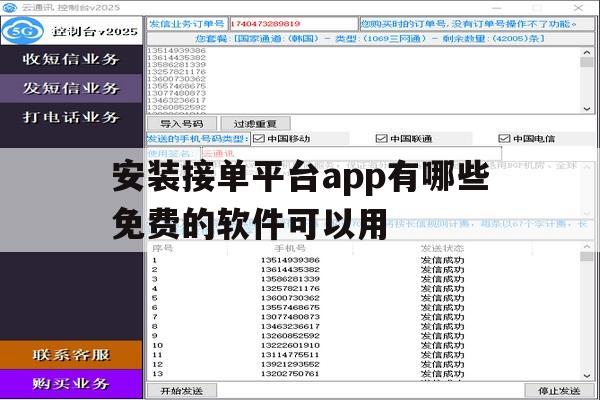Screen dimensions: 600x400
Task: Select results row 10 number 13222601910
Action: [290, 345]
